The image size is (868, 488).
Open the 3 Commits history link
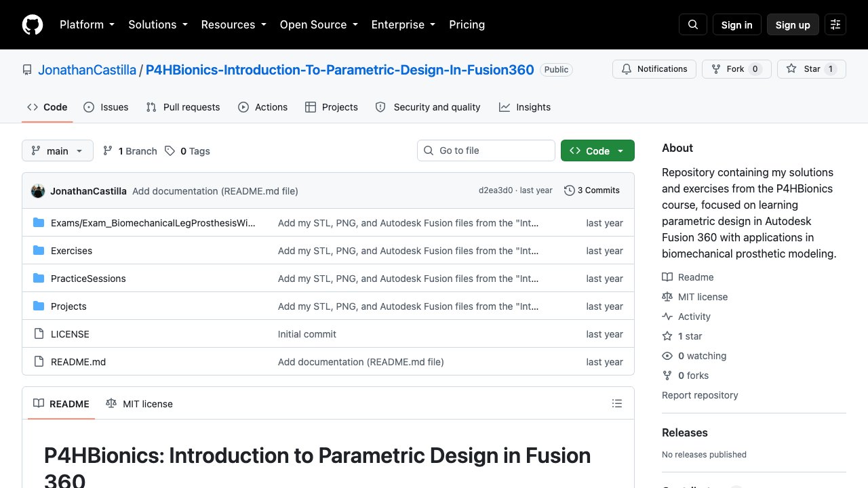click(x=592, y=190)
